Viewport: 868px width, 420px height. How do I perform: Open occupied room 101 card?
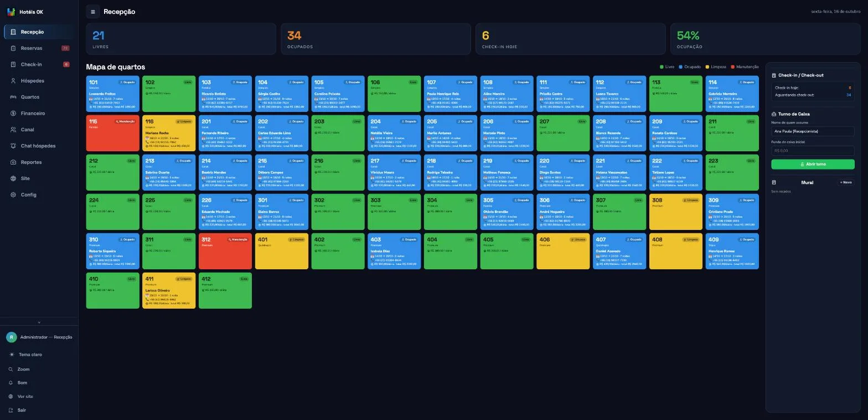tap(112, 94)
